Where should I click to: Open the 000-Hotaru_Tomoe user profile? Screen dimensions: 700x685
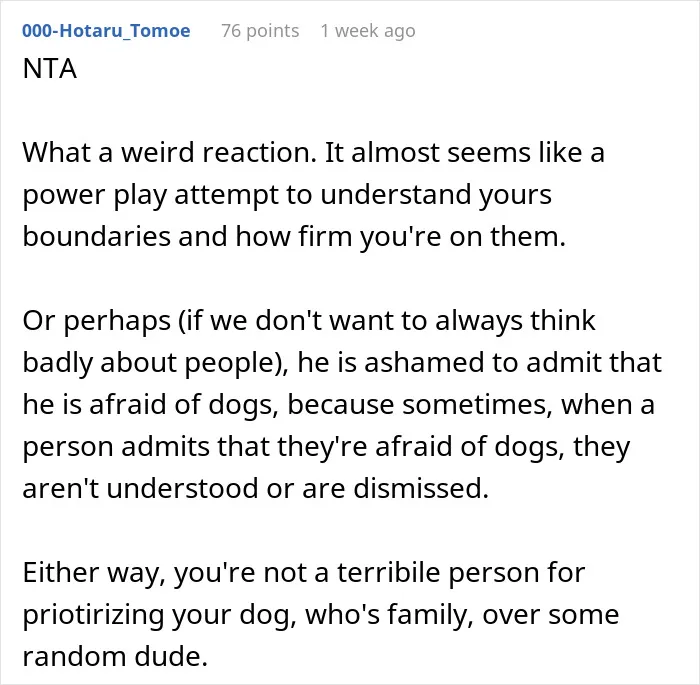click(106, 31)
